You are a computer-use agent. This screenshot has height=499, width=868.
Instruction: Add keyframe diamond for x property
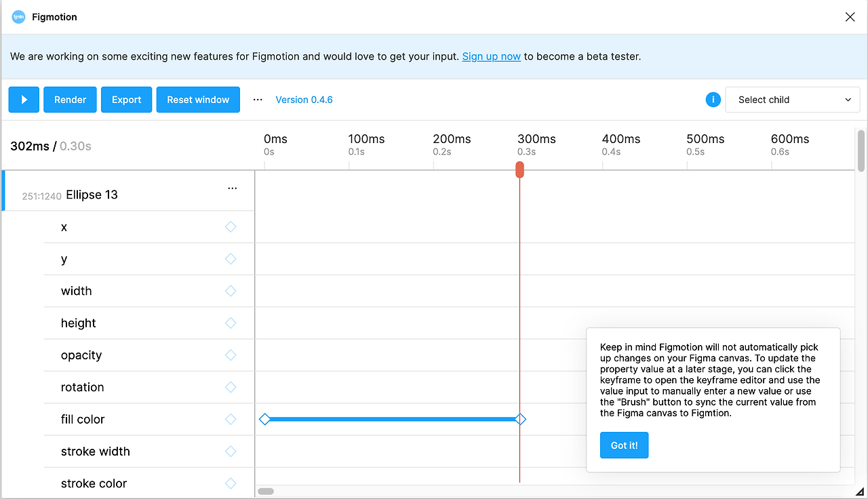(231, 227)
